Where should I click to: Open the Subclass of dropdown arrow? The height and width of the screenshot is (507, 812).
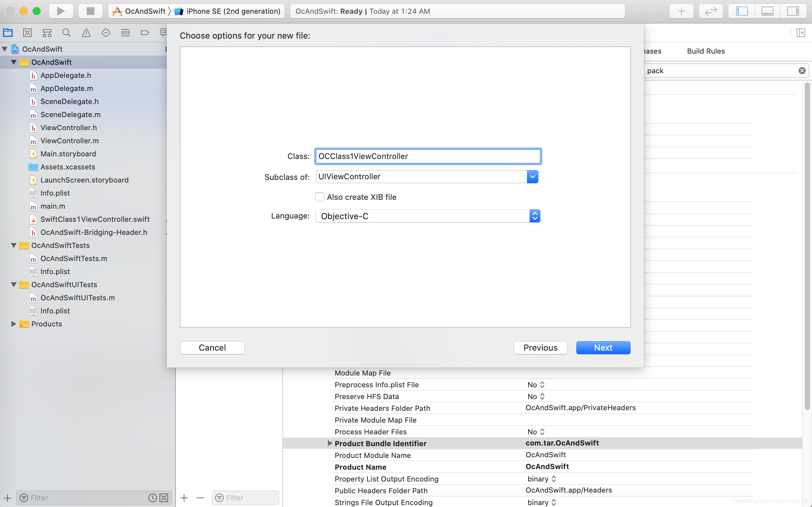pos(532,177)
